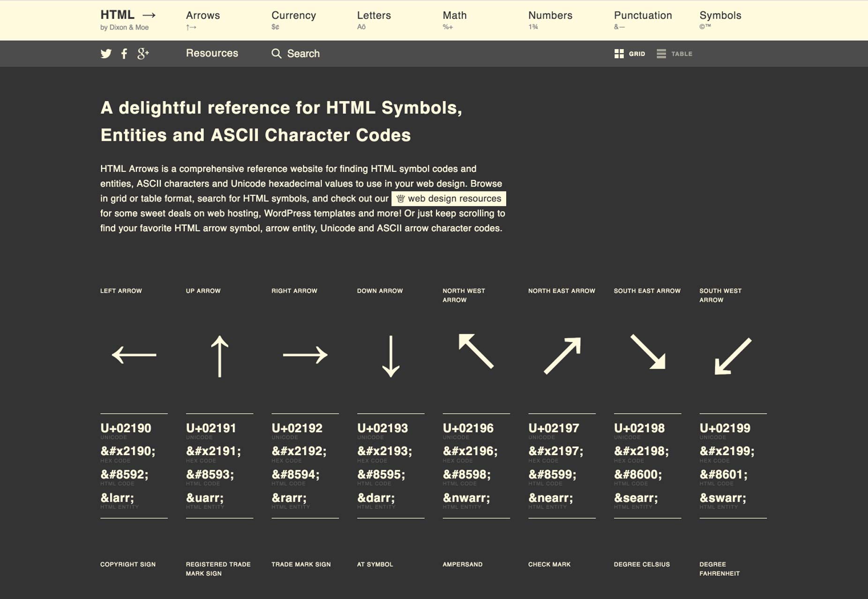Select HTML entity &swarr;
The image size is (868, 599).
[723, 498]
